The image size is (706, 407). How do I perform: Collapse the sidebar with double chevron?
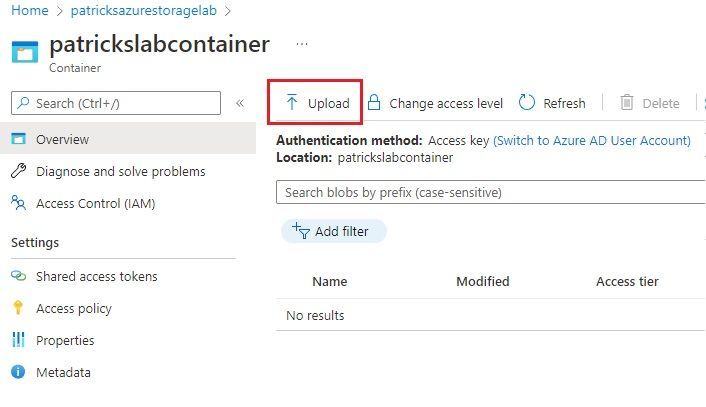pyautogui.click(x=240, y=103)
